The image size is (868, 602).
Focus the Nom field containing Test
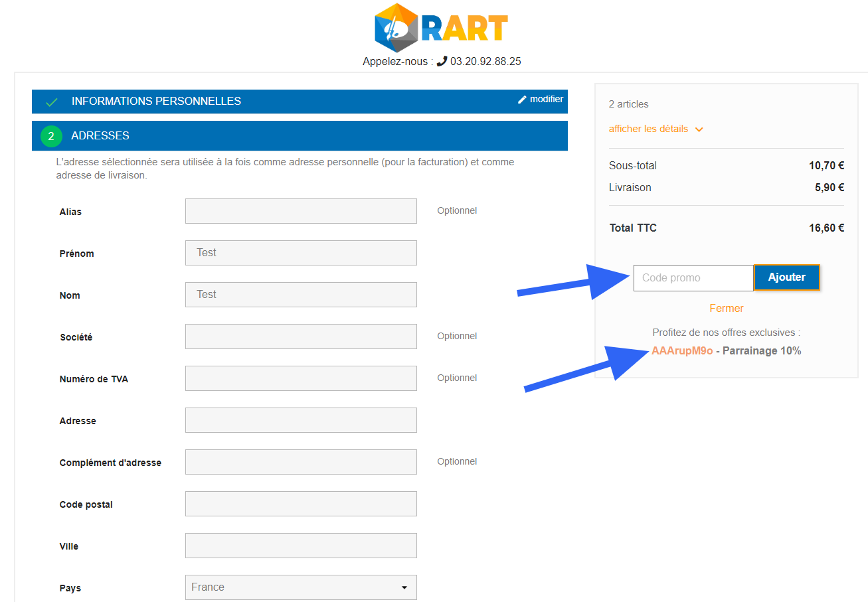click(x=301, y=295)
